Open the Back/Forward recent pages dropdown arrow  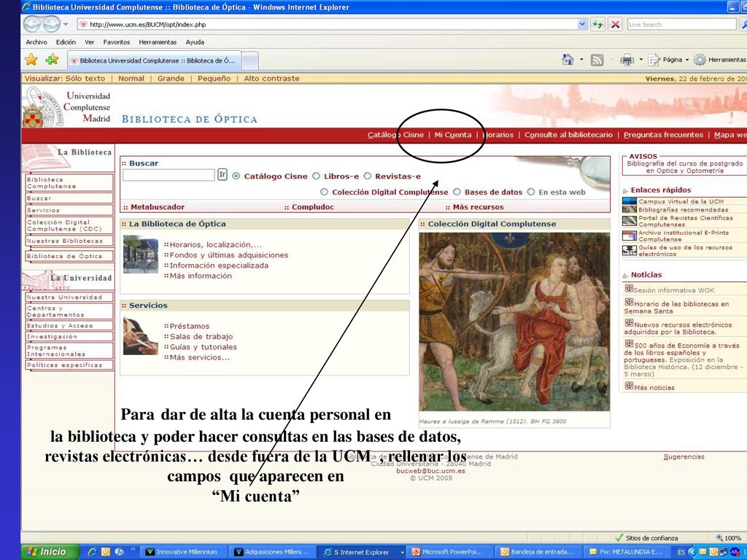click(x=66, y=24)
